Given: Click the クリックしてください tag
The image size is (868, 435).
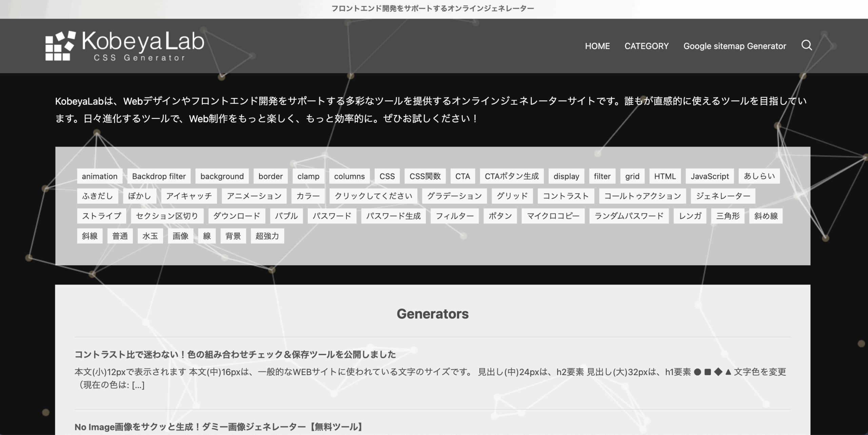Looking at the screenshot, I should (373, 195).
